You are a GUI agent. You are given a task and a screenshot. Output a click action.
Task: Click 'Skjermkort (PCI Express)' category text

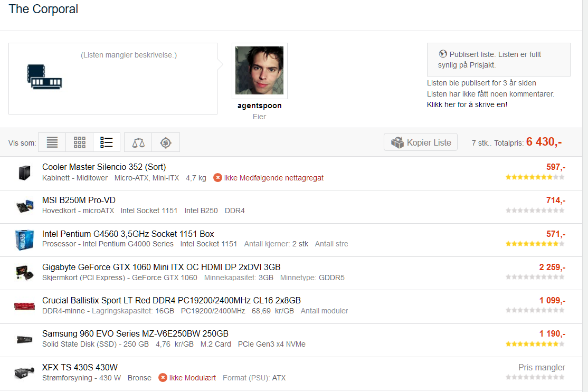[83, 278]
